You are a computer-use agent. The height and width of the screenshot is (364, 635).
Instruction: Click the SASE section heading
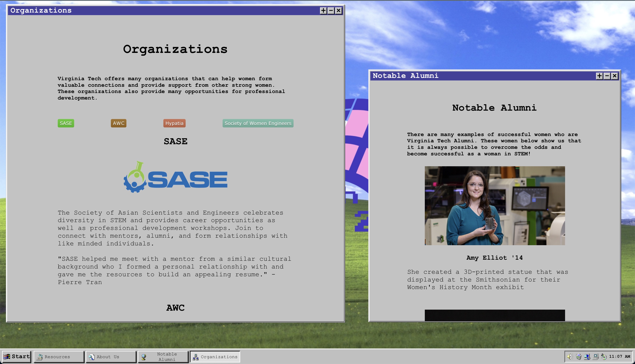176,141
